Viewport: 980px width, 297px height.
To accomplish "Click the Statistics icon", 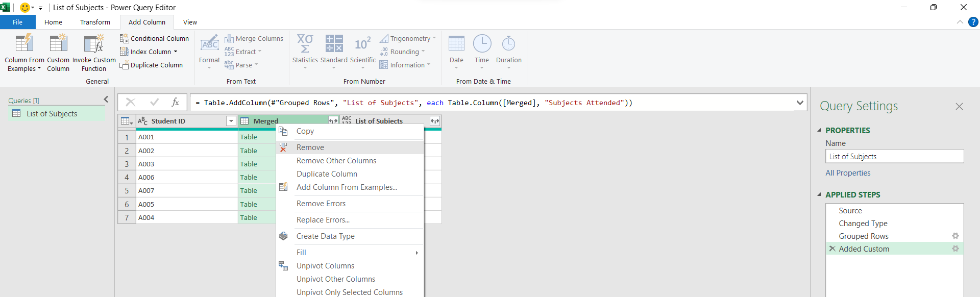I will [x=305, y=44].
